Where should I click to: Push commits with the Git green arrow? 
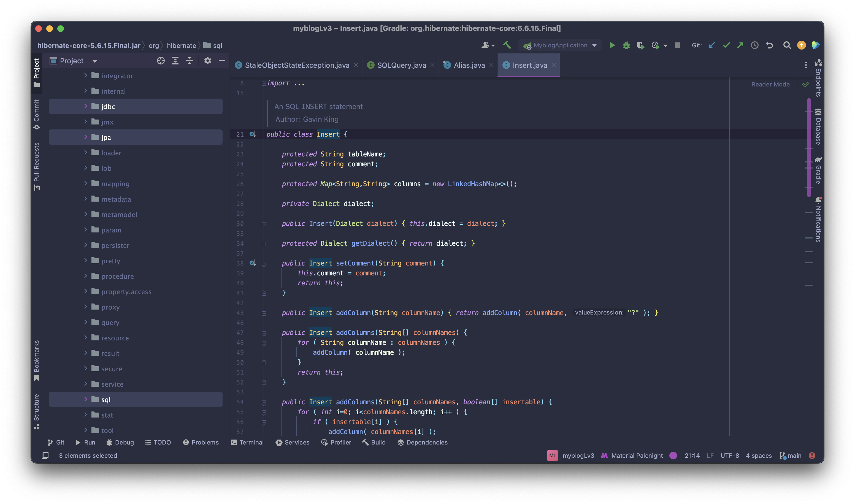740,45
